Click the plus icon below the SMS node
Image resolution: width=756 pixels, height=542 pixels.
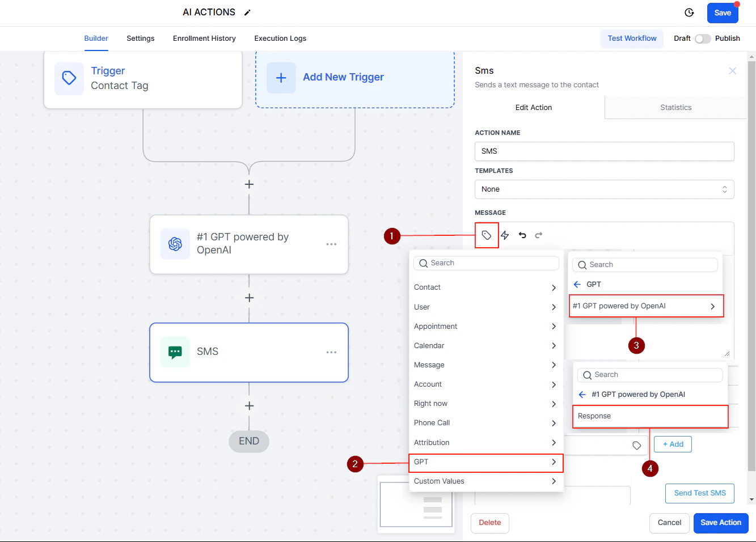pos(249,405)
